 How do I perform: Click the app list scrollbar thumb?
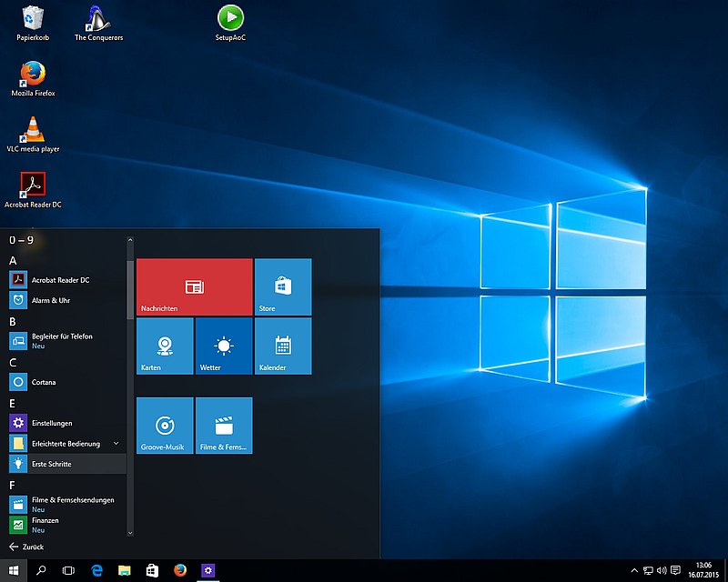pos(130,289)
